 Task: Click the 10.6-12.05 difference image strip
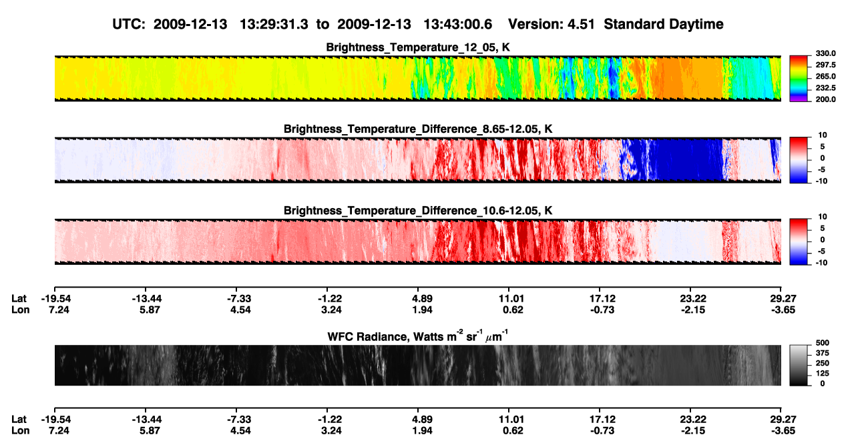pyautogui.click(x=417, y=242)
